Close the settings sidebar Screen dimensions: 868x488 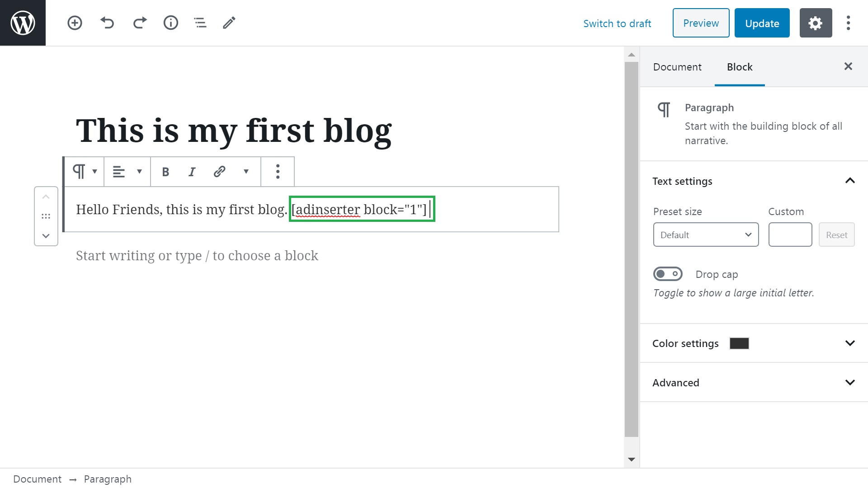tap(848, 66)
